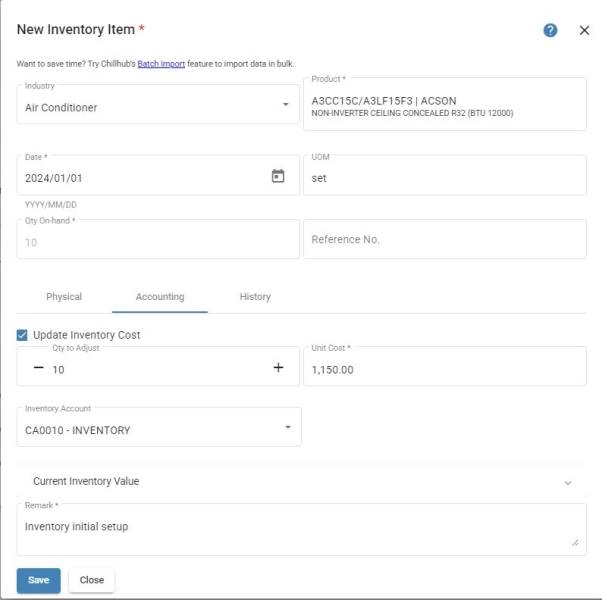
Task: Click the Remark resize handle
Action: tap(575, 543)
